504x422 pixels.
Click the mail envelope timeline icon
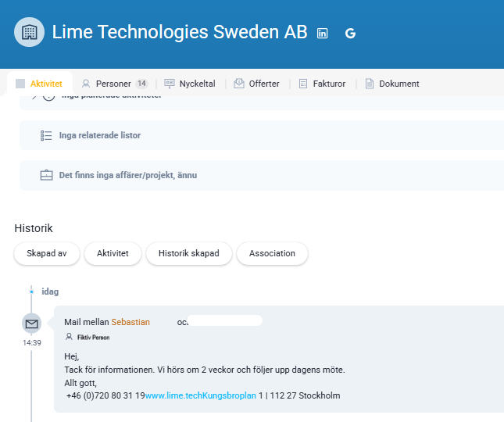pyautogui.click(x=31, y=324)
